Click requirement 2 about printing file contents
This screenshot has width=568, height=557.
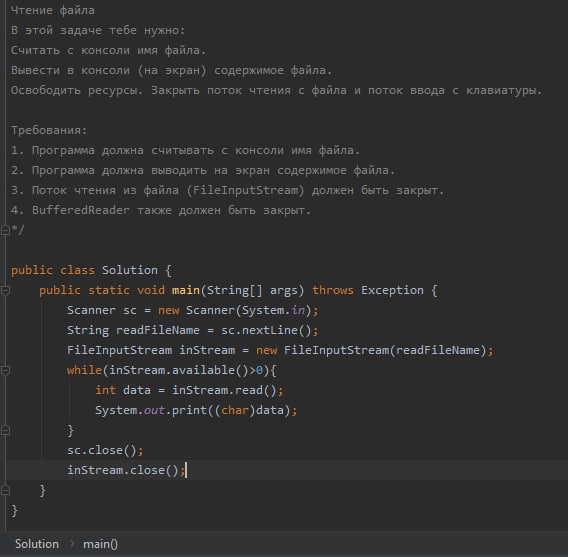[203, 170]
